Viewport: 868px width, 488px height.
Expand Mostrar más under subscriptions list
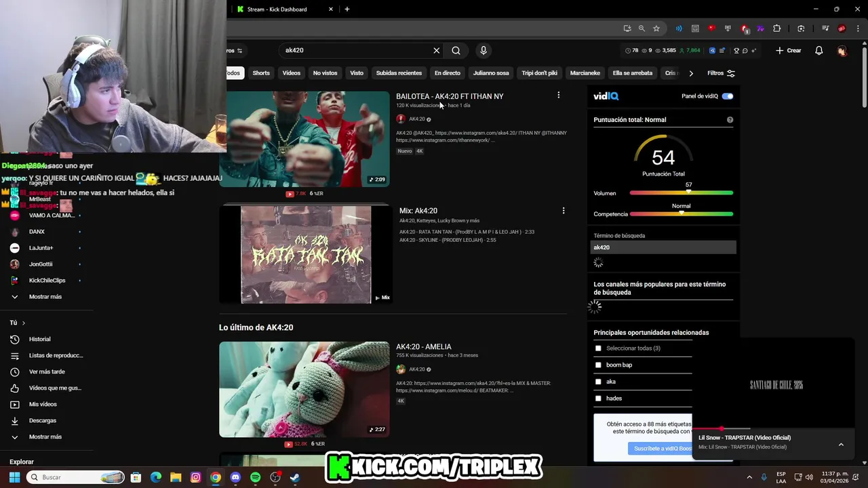click(46, 296)
